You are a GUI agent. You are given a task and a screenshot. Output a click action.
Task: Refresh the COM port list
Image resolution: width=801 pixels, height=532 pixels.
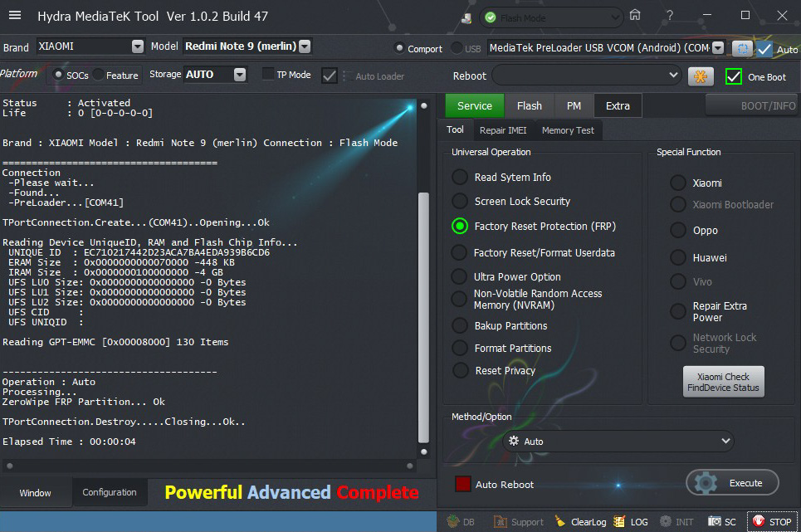click(742, 48)
